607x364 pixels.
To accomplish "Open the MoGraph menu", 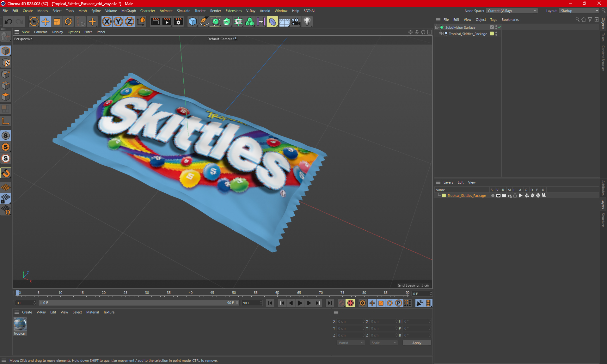I will pyautogui.click(x=128, y=11).
